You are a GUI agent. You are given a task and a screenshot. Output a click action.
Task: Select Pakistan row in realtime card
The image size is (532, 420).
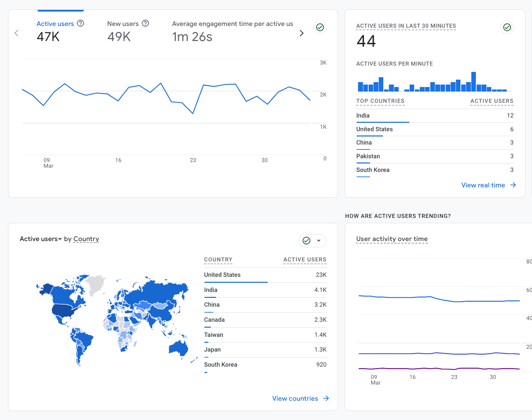pos(435,156)
